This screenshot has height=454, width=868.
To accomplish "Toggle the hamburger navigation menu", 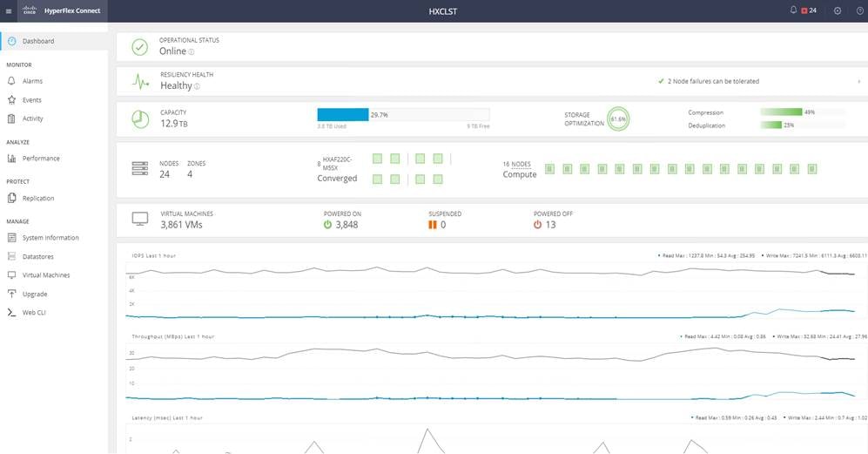I will 9,11.
